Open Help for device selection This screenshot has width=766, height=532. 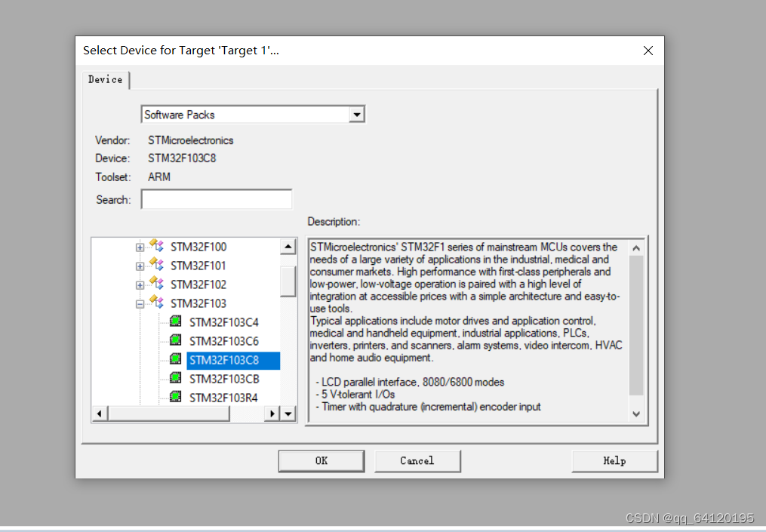click(614, 460)
